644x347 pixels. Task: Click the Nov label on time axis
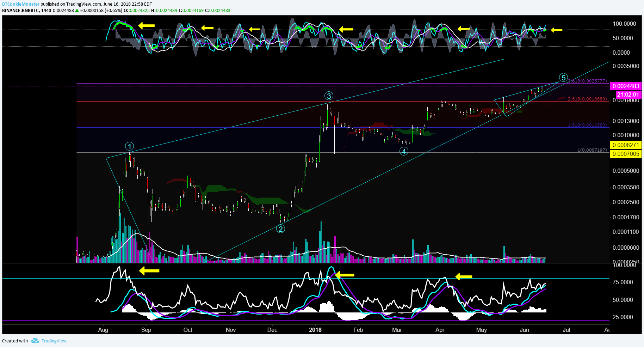pyautogui.click(x=231, y=330)
